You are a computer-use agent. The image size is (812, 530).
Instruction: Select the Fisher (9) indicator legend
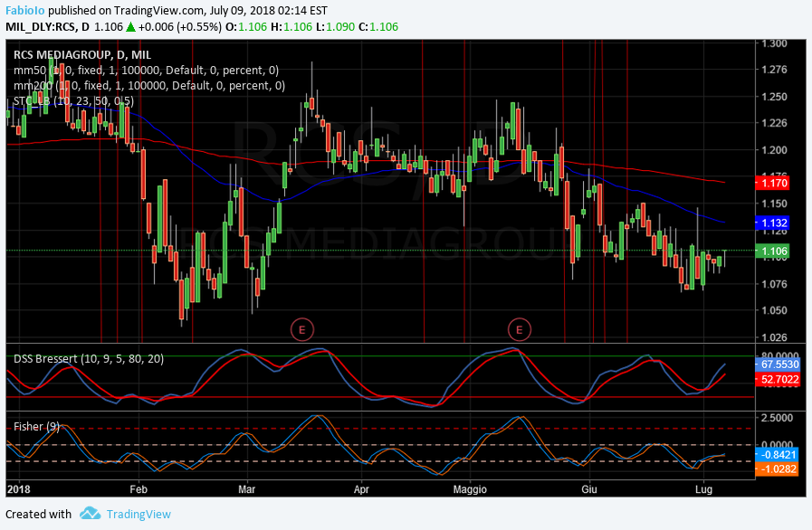37,427
